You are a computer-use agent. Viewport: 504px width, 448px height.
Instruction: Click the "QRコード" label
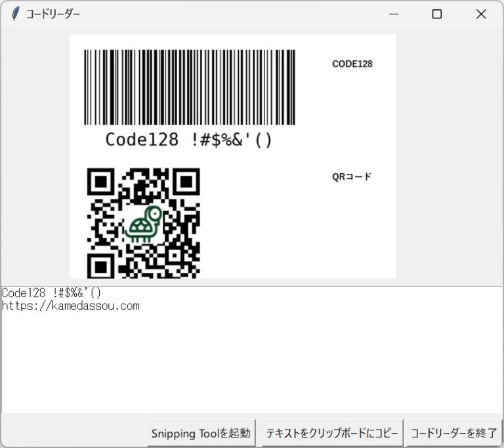(352, 176)
